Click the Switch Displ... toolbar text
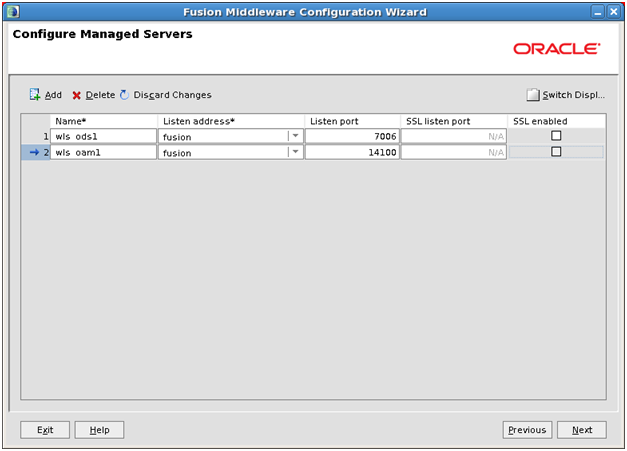Viewport: 627px width, 451px height. coord(573,95)
